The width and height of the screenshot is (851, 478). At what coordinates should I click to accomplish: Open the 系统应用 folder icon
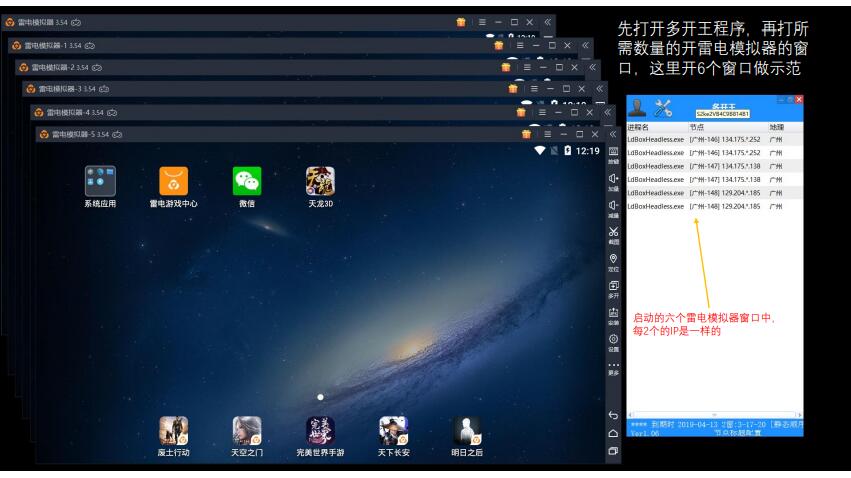[x=100, y=181]
